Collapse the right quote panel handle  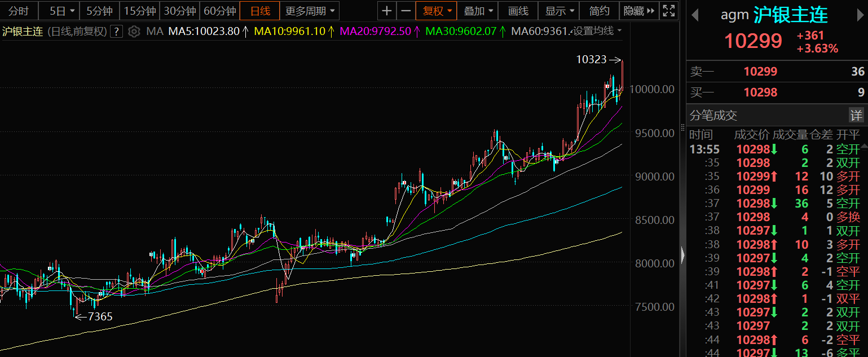pyautogui.click(x=682, y=255)
